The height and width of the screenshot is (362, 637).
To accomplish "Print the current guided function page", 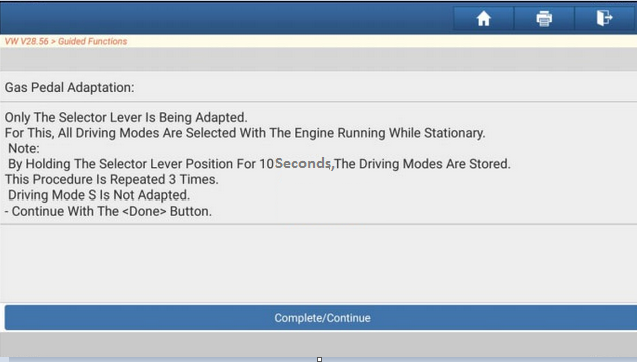I will pyautogui.click(x=544, y=19).
